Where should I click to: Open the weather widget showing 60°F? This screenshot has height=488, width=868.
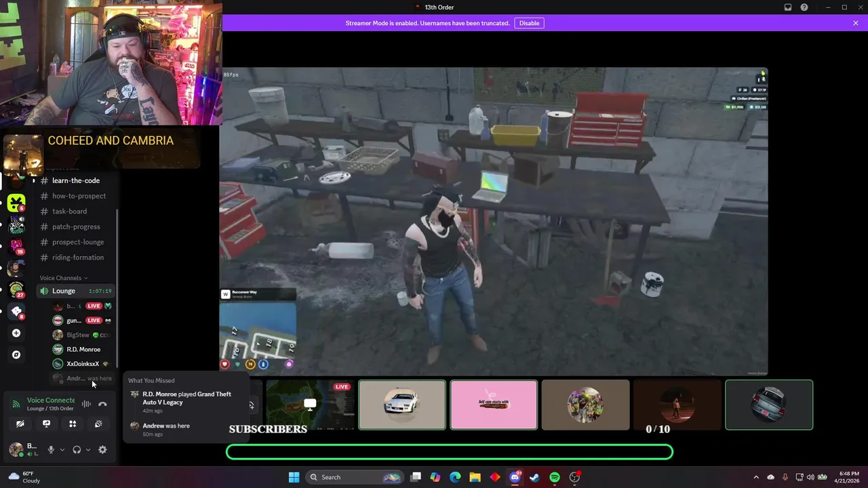24,477
